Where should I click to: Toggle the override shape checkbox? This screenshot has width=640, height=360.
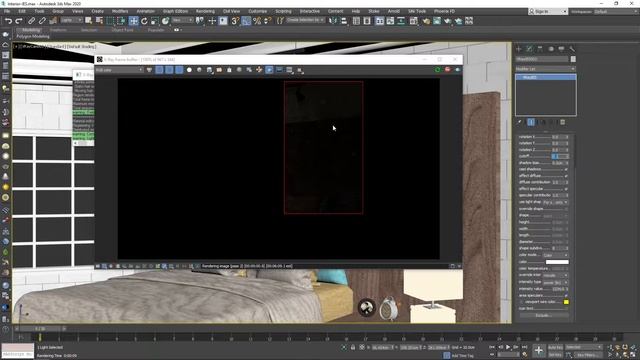(x=566, y=209)
